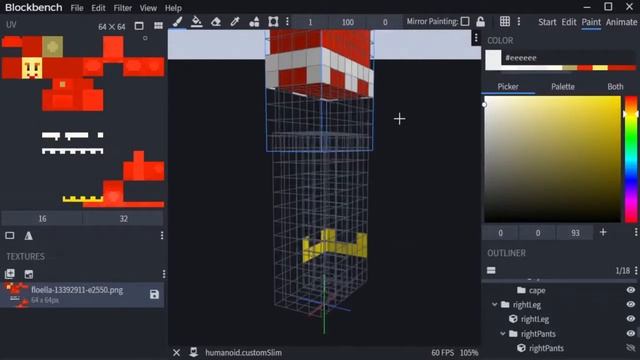Open the File menu
Viewport: 640px width, 360px height.
(77, 8)
